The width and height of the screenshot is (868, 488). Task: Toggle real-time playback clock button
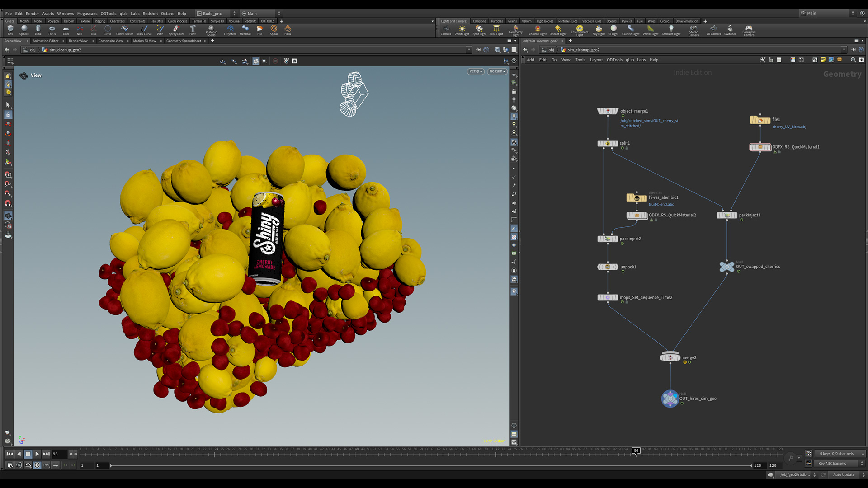37,465
